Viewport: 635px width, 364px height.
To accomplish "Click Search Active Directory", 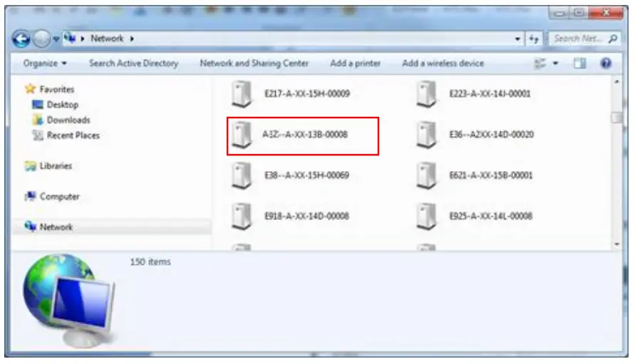I will point(133,63).
